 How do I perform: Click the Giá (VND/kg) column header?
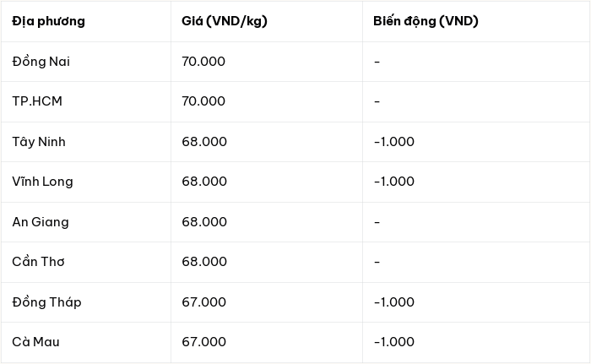click(225, 21)
